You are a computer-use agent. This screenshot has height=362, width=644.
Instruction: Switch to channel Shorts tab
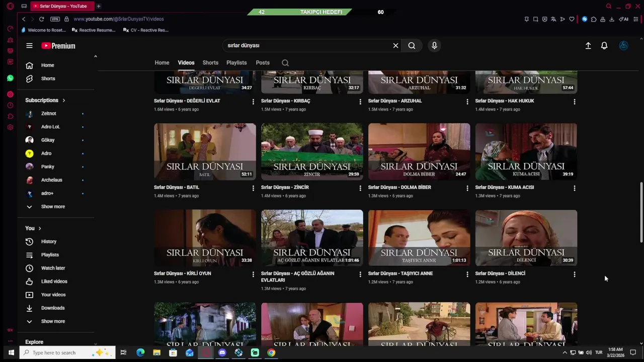[x=210, y=63]
